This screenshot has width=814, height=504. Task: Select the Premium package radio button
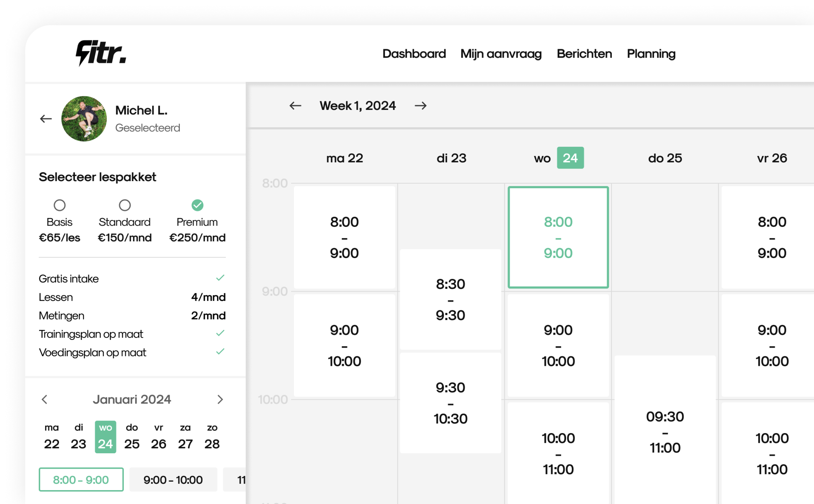tap(197, 205)
